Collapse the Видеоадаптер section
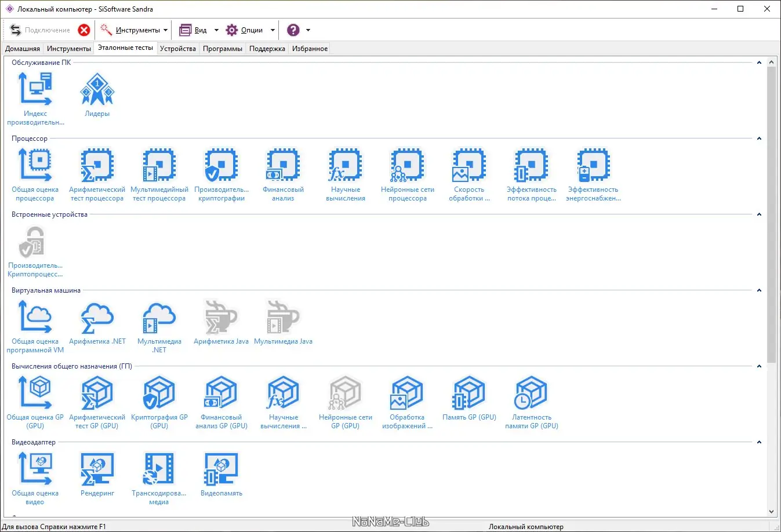 click(759, 442)
